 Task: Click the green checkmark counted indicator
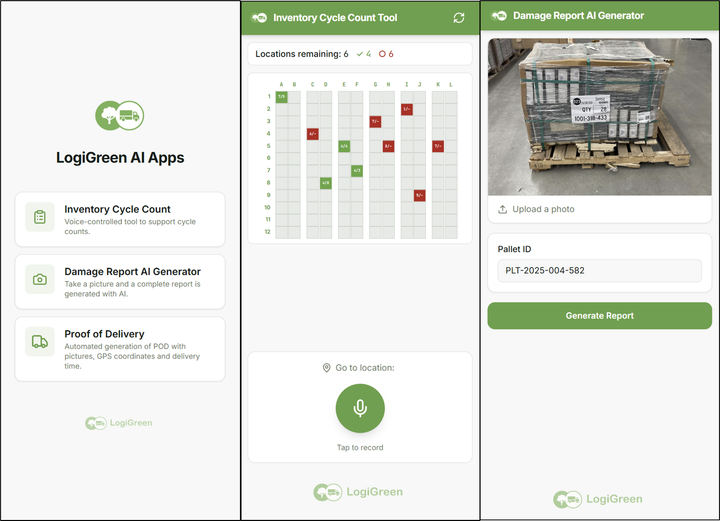click(x=364, y=54)
